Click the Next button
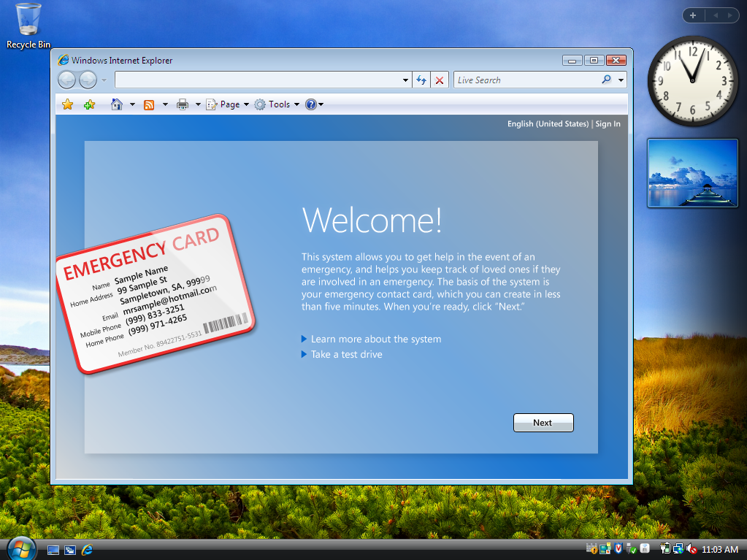Image resolution: width=747 pixels, height=560 pixels. tap(543, 423)
